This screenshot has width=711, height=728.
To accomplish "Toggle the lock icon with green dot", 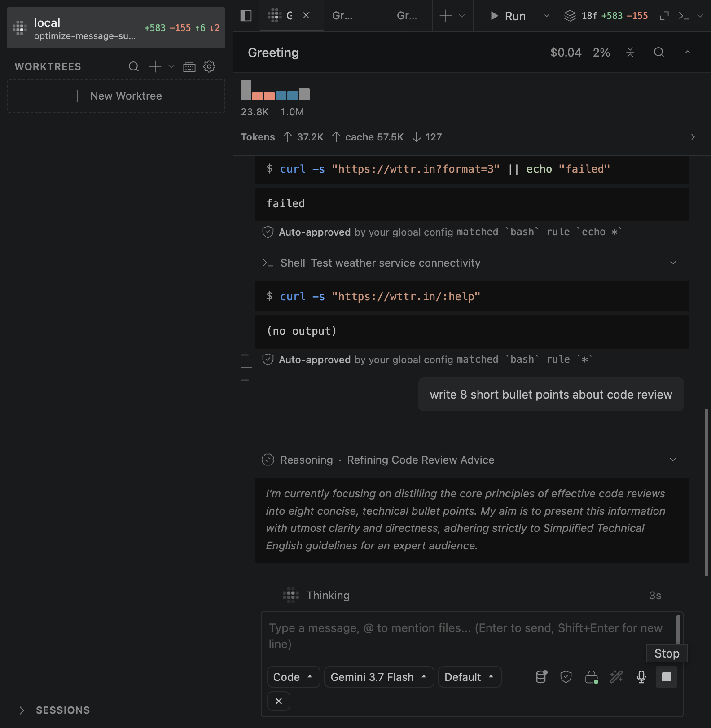I will [592, 677].
